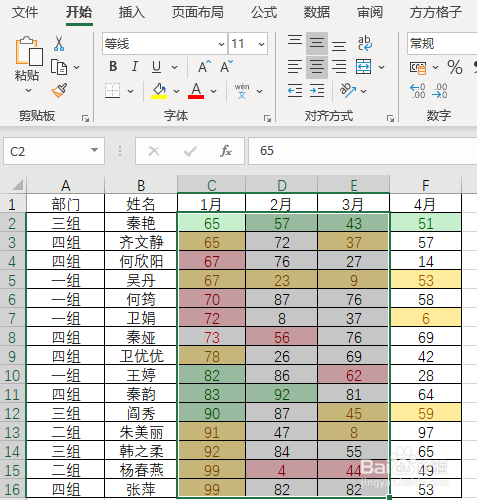Toggle Bold formatting
The image size is (477, 500).
[x=113, y=67]
